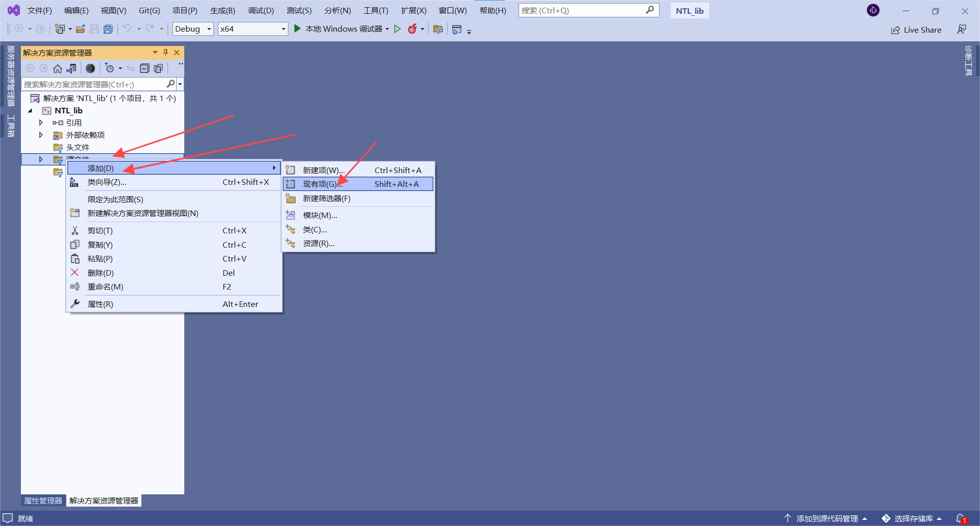Viewport: 980px width, 526px height.
Task: Click the Live Share button
Action: coord(916,30)
